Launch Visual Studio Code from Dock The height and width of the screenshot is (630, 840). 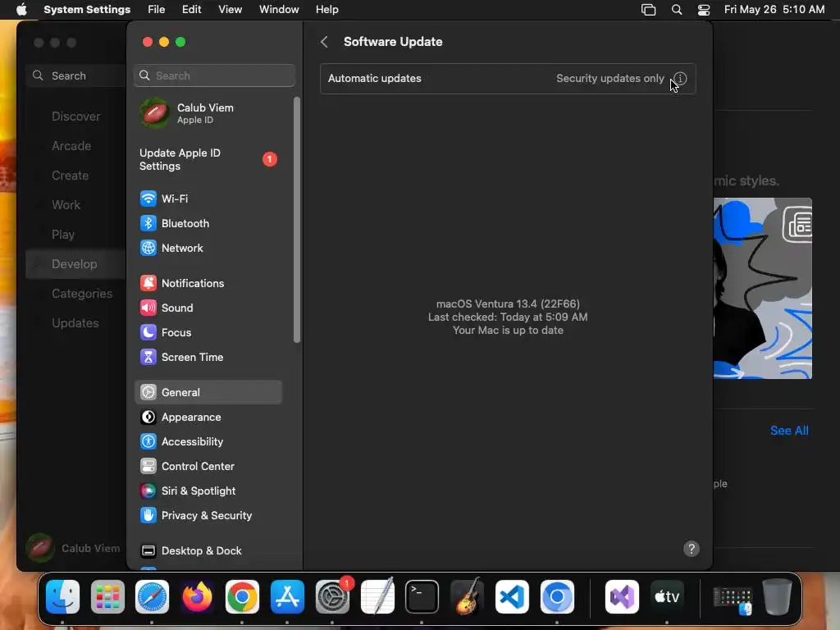click(512, 597)
